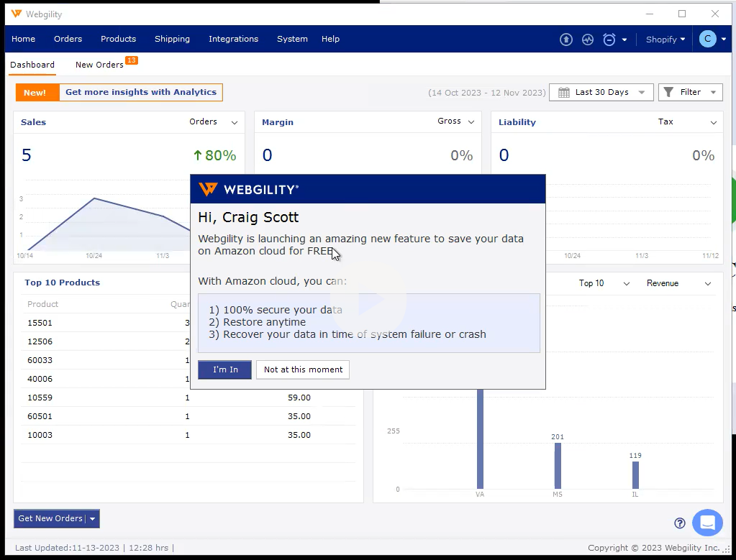Select product row 60033
The image size is (736, 560).
coord(188,360)
